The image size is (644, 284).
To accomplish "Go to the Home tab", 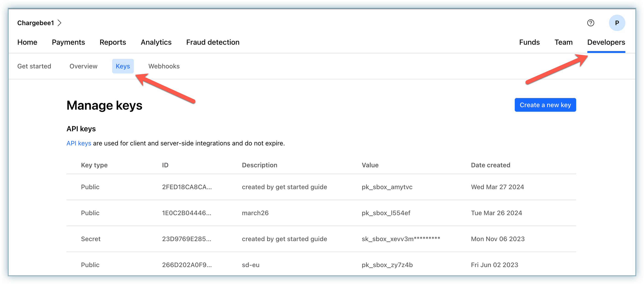I will tap(27, 42).
